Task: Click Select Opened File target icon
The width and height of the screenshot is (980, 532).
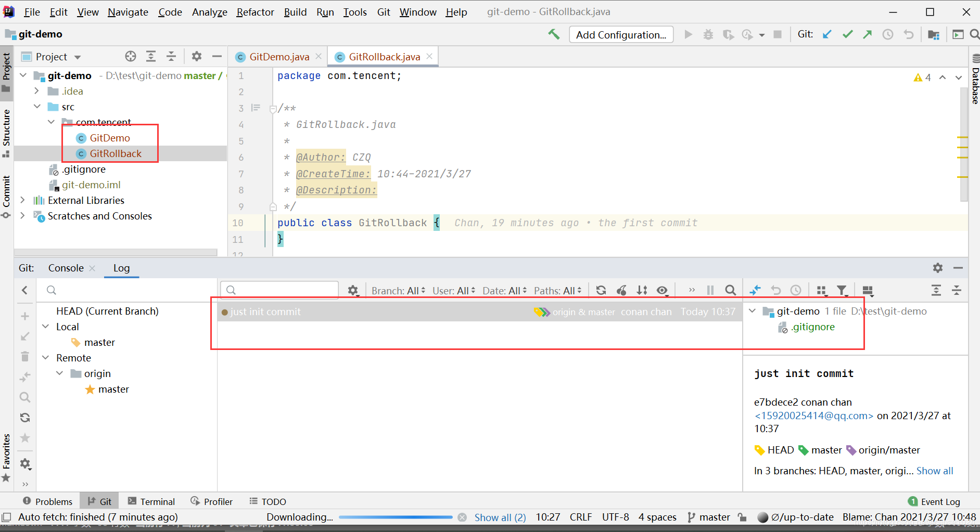Action: (x=131, y=56)
